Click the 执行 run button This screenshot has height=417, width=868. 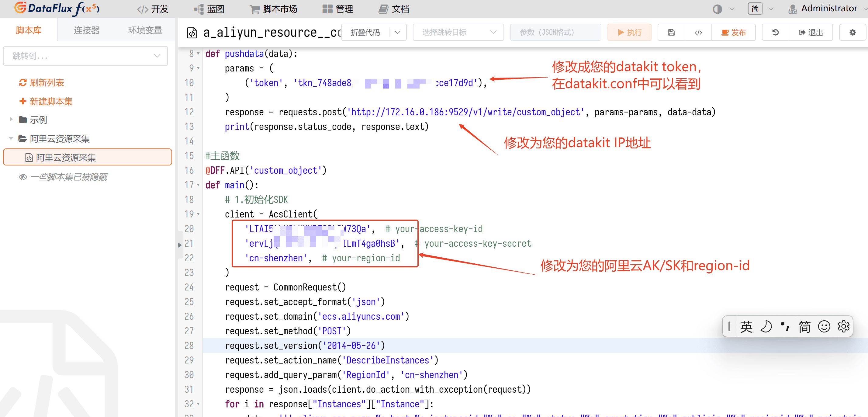pos(629,32)
